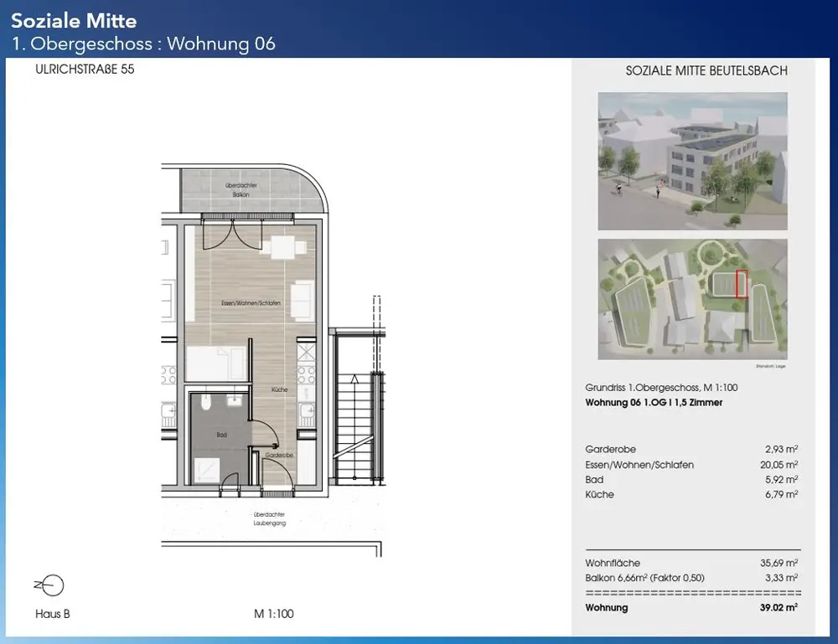Click the 'Soziale Mitte' header title
The height and width of the screenshot is (644, 838).
pyautogui.click(x=74, y=20)
